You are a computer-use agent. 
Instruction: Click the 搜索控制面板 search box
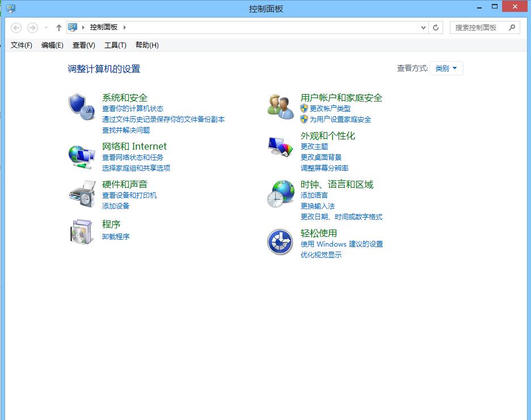pyautogui.click(x=479, y=27)
